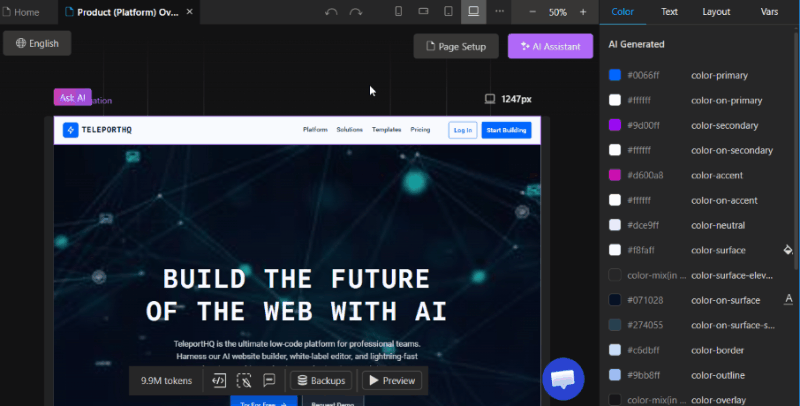Switch to the Text tab
800x406 pixels.
tap(669, 12)
